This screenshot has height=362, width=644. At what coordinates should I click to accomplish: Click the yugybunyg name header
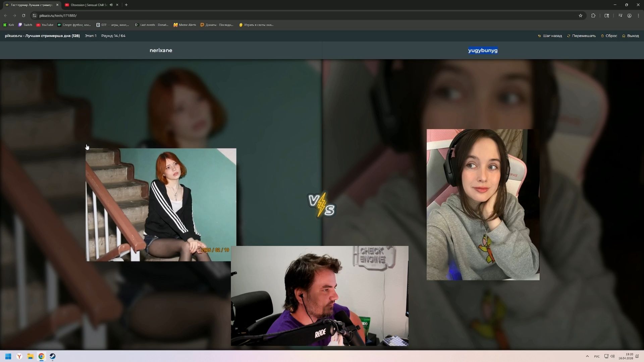(x=483, y=50)
